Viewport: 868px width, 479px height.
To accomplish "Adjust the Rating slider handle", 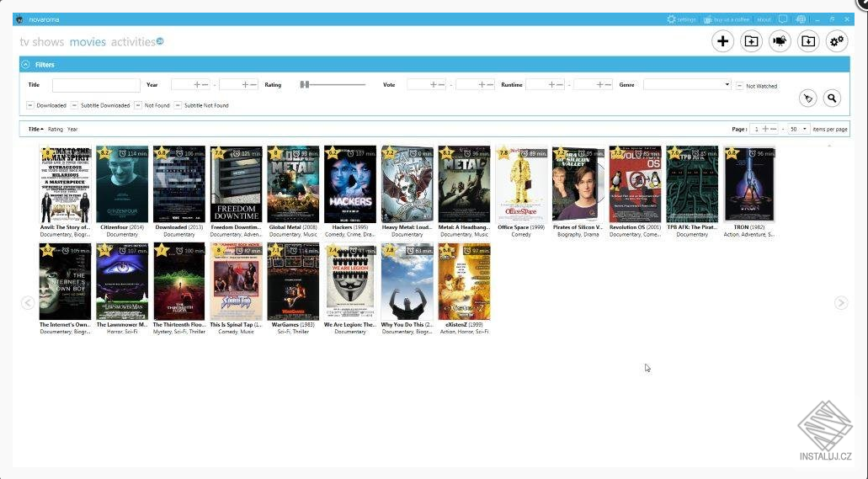I will tap(304, 85).
